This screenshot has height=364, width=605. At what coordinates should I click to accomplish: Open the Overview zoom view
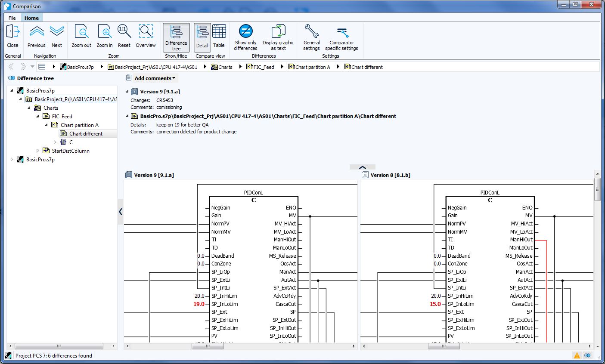[x=146, y=31]
